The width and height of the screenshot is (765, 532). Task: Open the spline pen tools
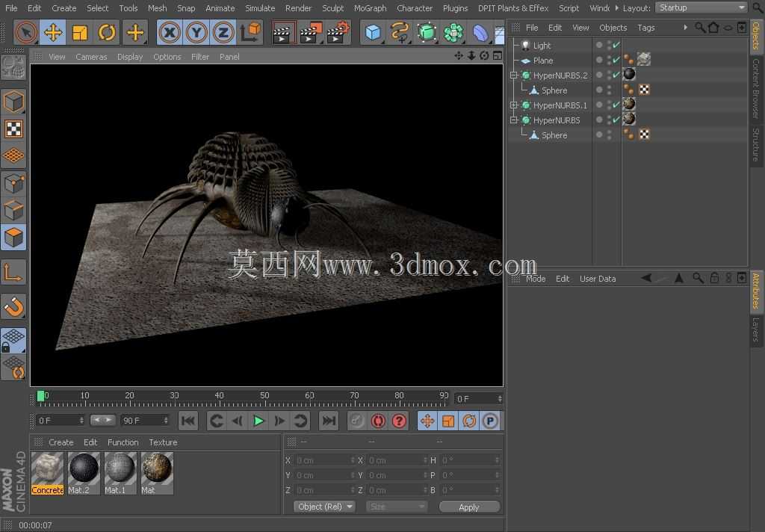point(400,33)
